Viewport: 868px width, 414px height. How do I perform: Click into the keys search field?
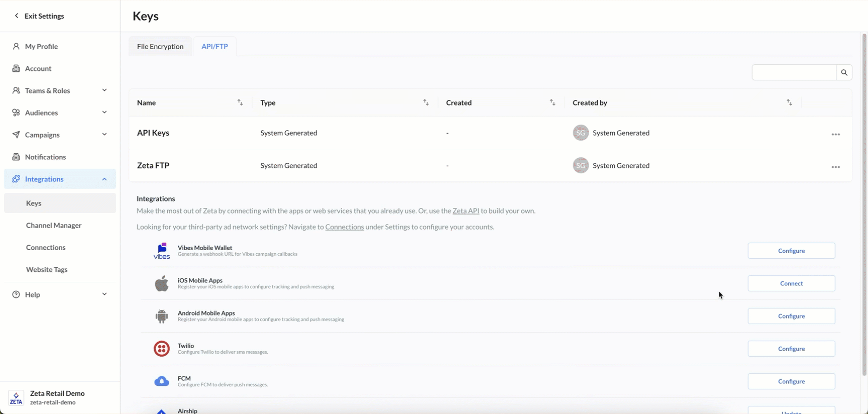tap(794, 72)
